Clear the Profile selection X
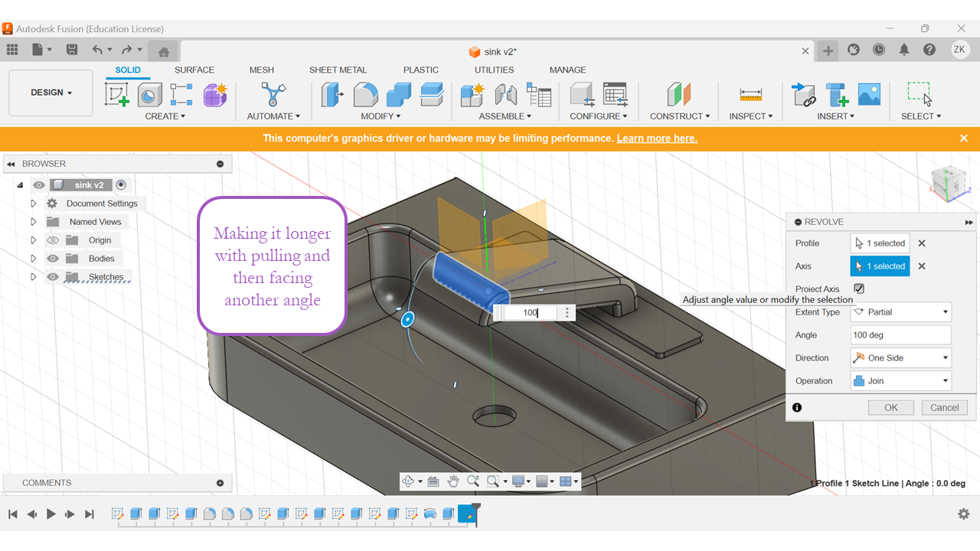980x551 pixels. tap(922, 243)
